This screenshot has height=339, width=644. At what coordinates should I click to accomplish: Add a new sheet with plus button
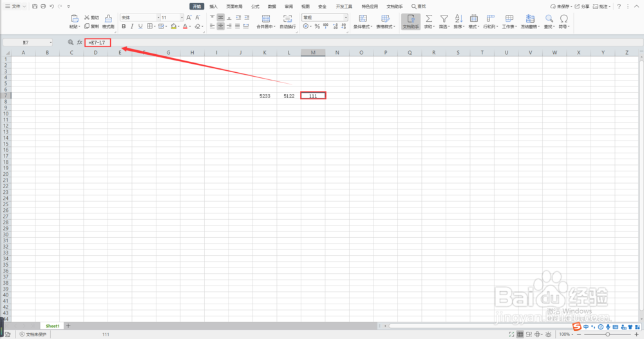68,326
